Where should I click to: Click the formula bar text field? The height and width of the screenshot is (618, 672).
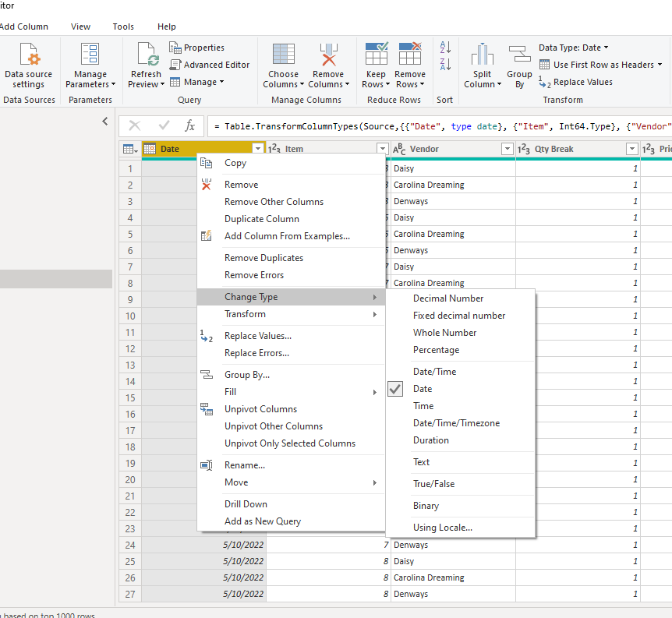click(439, 126)
